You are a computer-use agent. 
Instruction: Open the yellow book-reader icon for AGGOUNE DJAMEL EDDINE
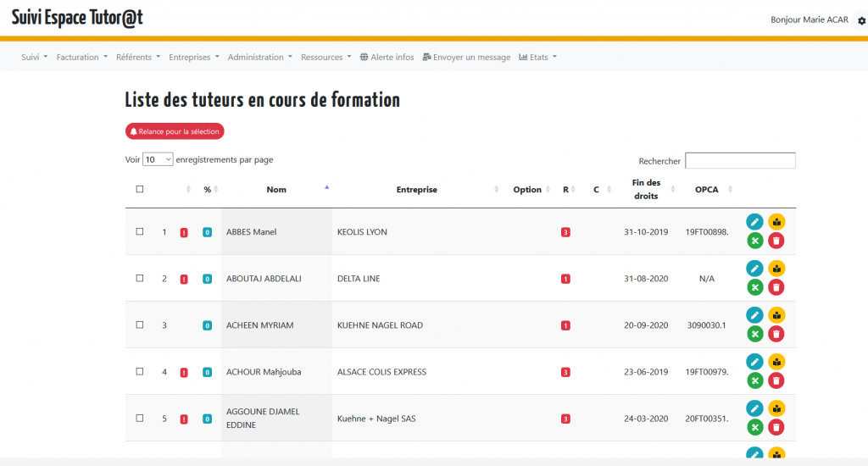pos(776,408)
